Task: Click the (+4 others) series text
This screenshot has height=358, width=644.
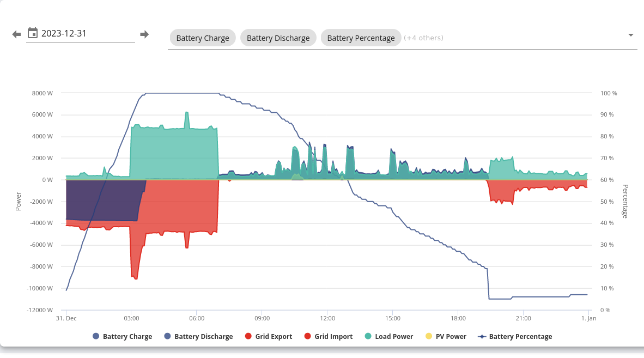Action: click(423, 38)
